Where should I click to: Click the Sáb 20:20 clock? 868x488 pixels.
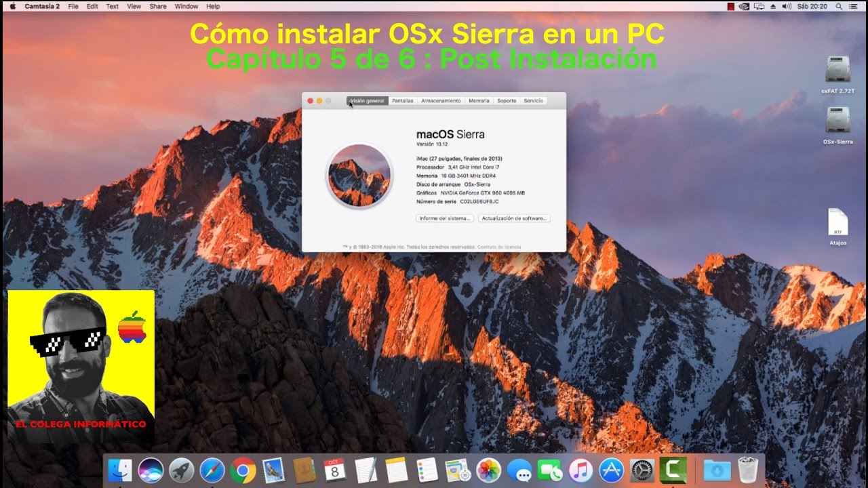[812, 6]
